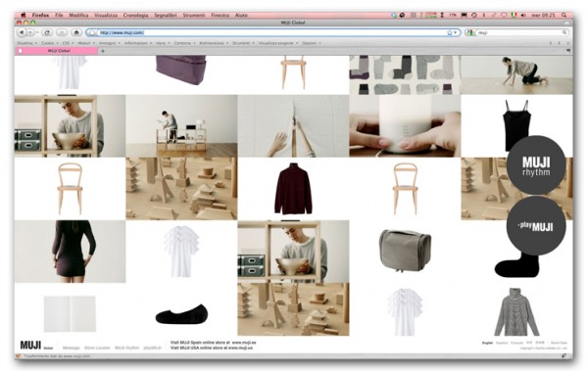The height and width of the screenshot is (371, 588).
Task: Open the playMUJI footer link
Action: 152,348
